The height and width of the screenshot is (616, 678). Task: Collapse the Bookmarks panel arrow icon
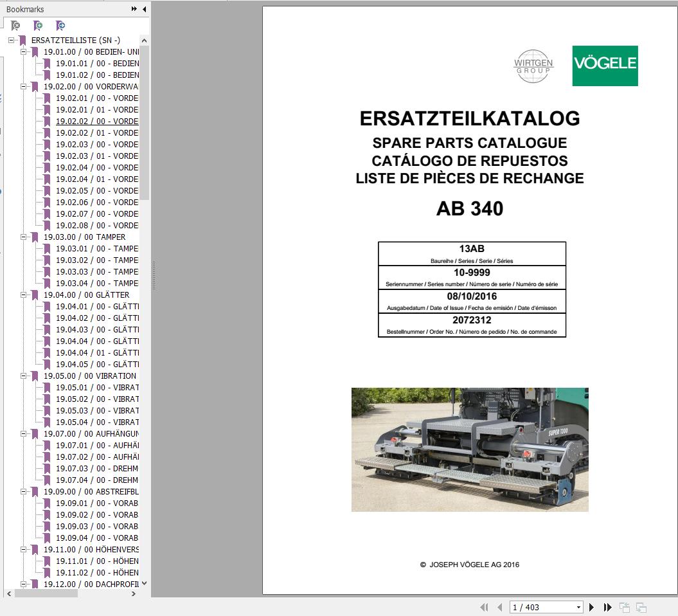144,9
